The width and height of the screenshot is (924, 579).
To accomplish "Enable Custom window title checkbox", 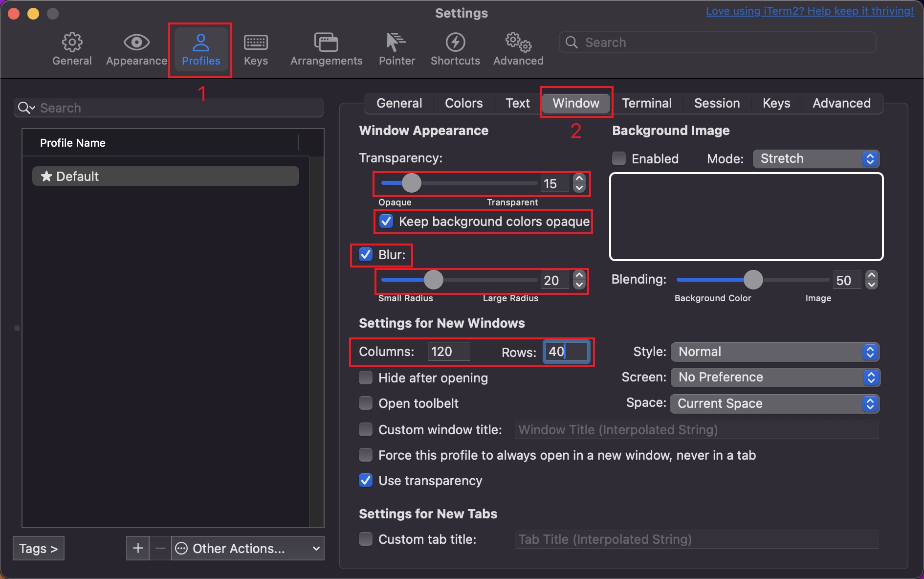I will tap(366, 429).
